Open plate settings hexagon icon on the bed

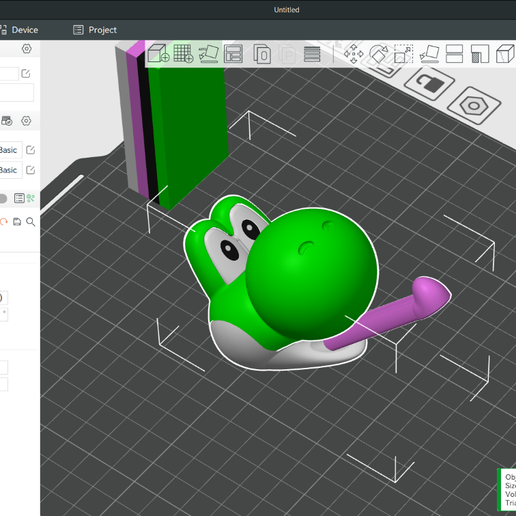[x=474, y=106]
